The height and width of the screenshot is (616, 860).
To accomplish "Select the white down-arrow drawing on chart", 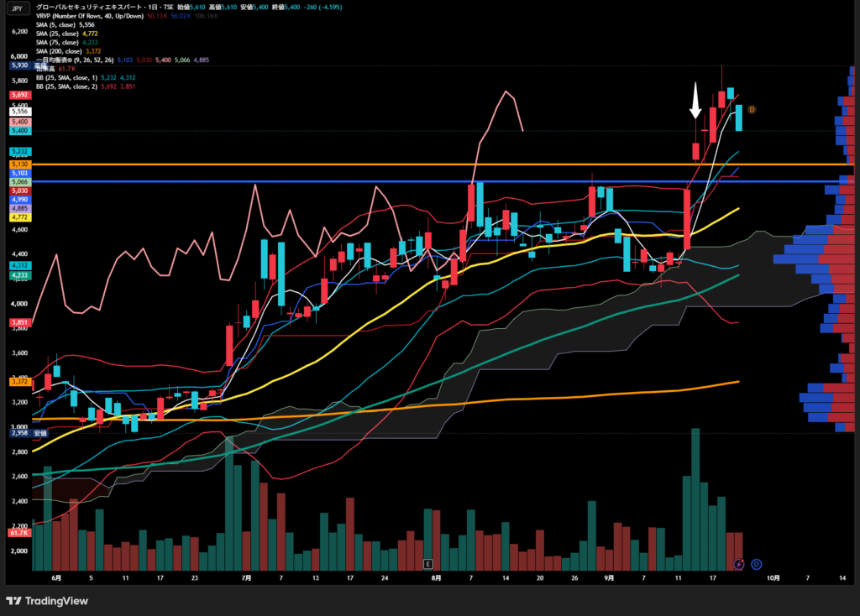I will [x=695, y=101].
